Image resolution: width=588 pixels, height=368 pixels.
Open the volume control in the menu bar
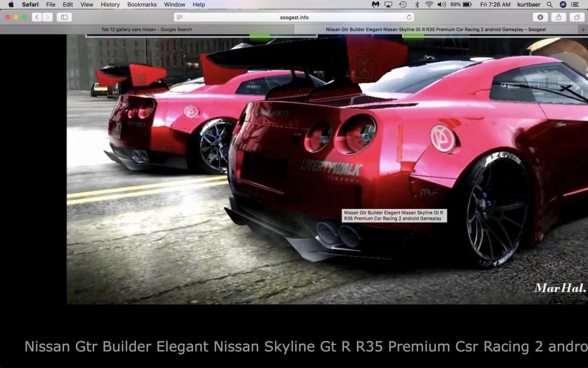[x=442, y=5]
